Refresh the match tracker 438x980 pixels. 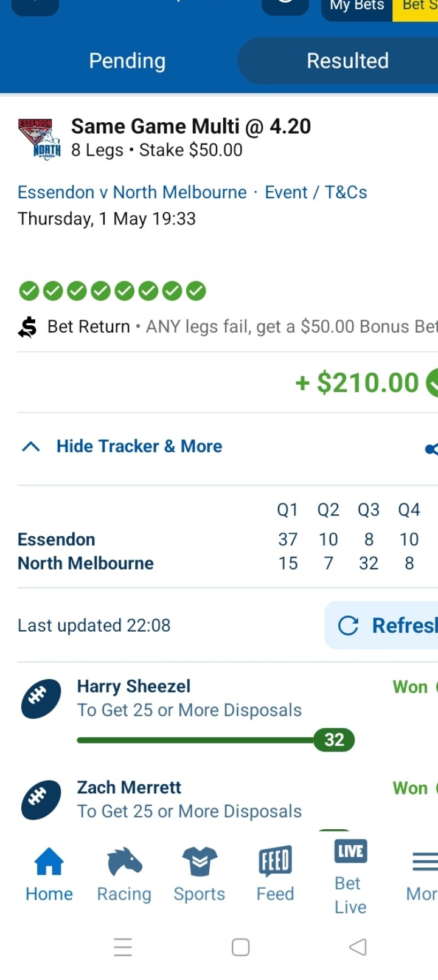coord(381,626)
